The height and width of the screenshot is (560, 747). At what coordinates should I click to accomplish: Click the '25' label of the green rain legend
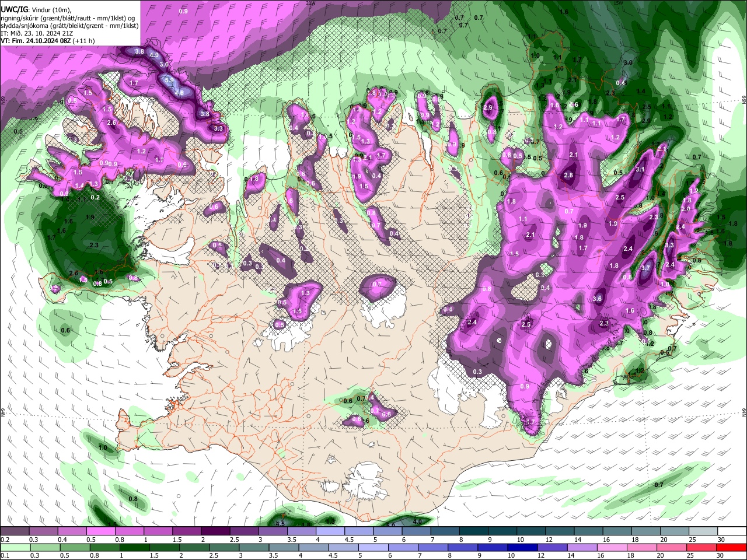tap(690, 555)
